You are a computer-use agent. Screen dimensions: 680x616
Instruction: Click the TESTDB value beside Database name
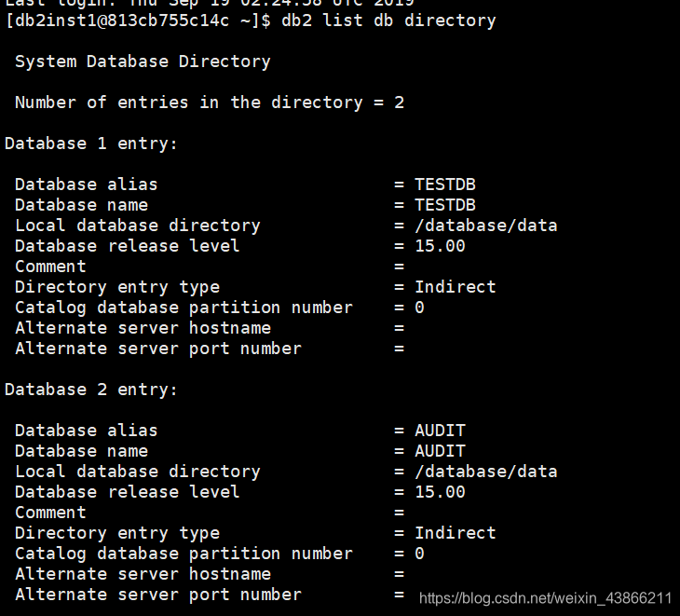coord(445,205)
